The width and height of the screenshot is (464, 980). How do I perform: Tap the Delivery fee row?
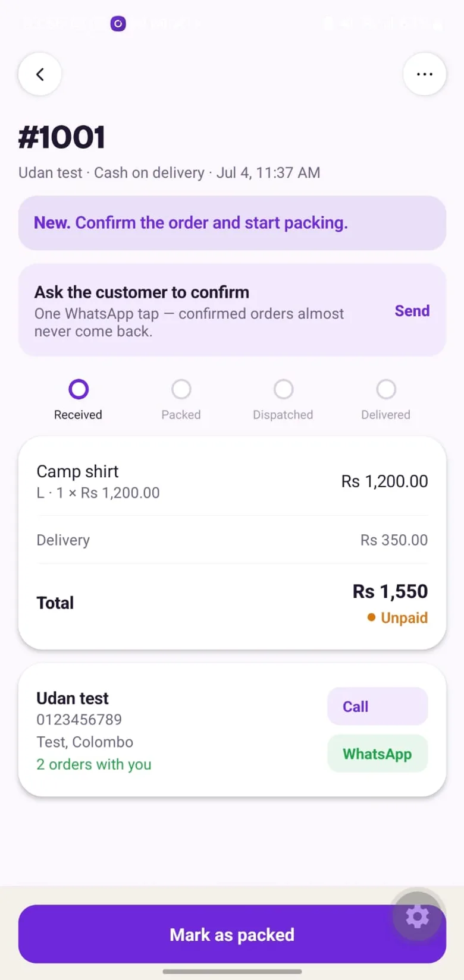coord(232,540)
